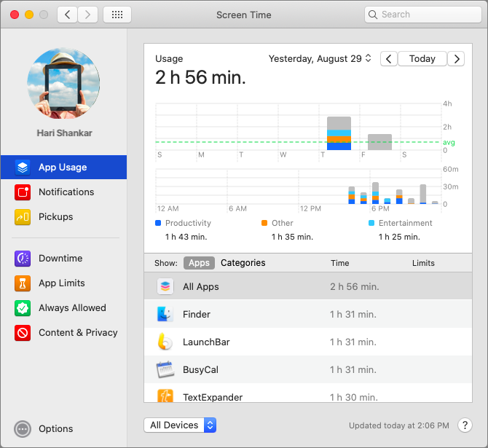Go to previous day arrow
The height and width of the screenshot is (448, 488).
(389, 59)
